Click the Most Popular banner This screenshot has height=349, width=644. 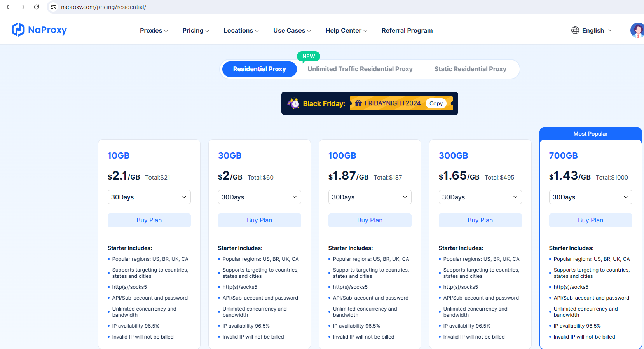click(x=591, y=134)
